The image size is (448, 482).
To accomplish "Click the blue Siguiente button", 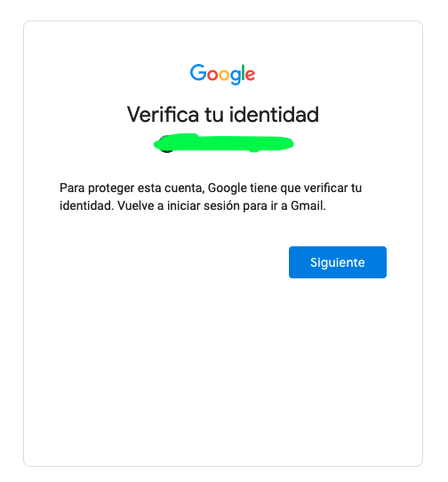I will tap(338, 262).
